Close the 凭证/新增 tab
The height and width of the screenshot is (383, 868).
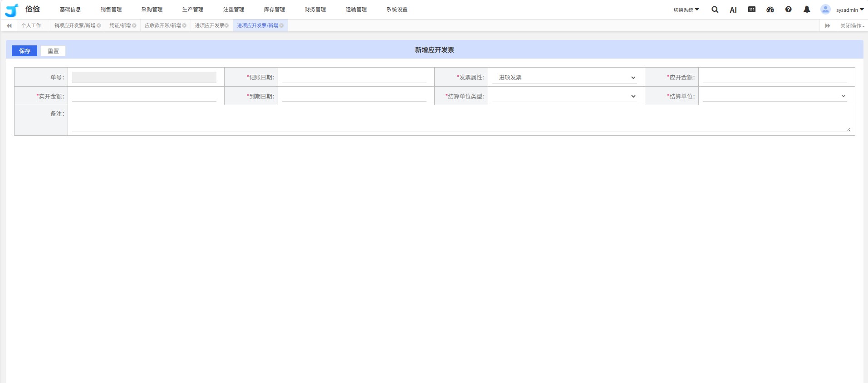134,26
